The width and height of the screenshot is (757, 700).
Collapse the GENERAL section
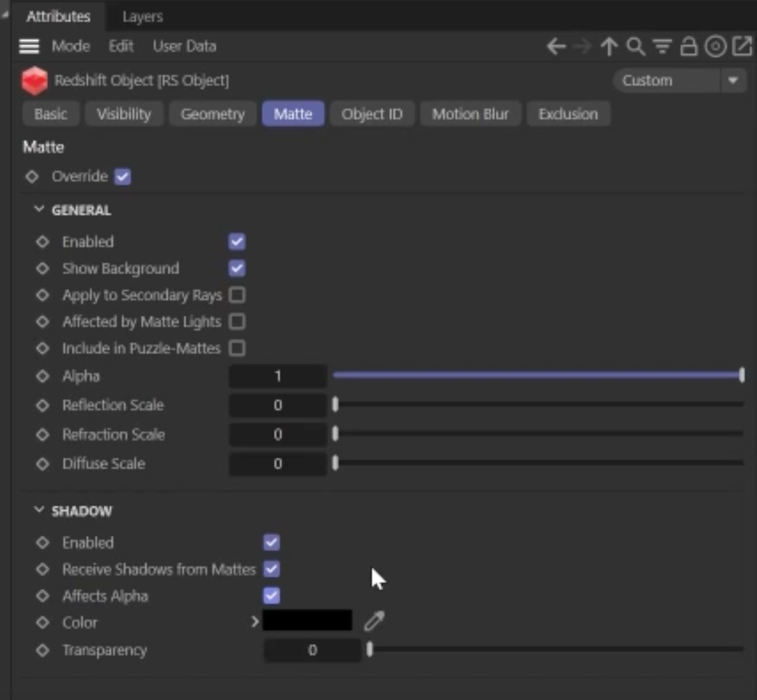[x=39, y=210]
